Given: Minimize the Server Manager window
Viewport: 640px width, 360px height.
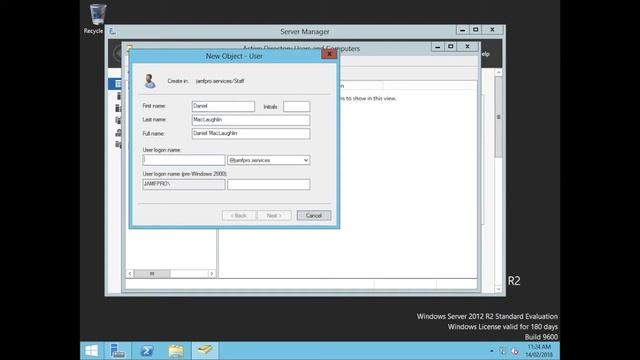Looking at the screenshot, I should tap(462, 30).
